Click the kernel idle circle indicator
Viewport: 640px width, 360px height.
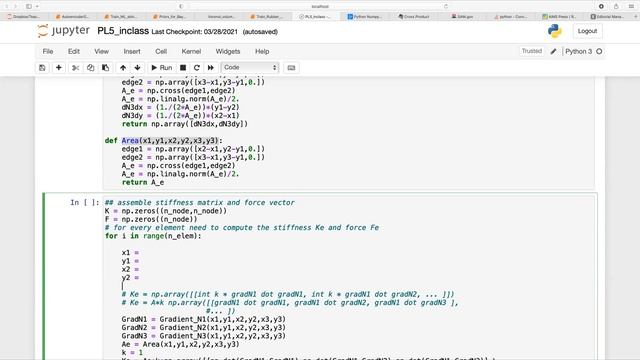pos(599,51)
